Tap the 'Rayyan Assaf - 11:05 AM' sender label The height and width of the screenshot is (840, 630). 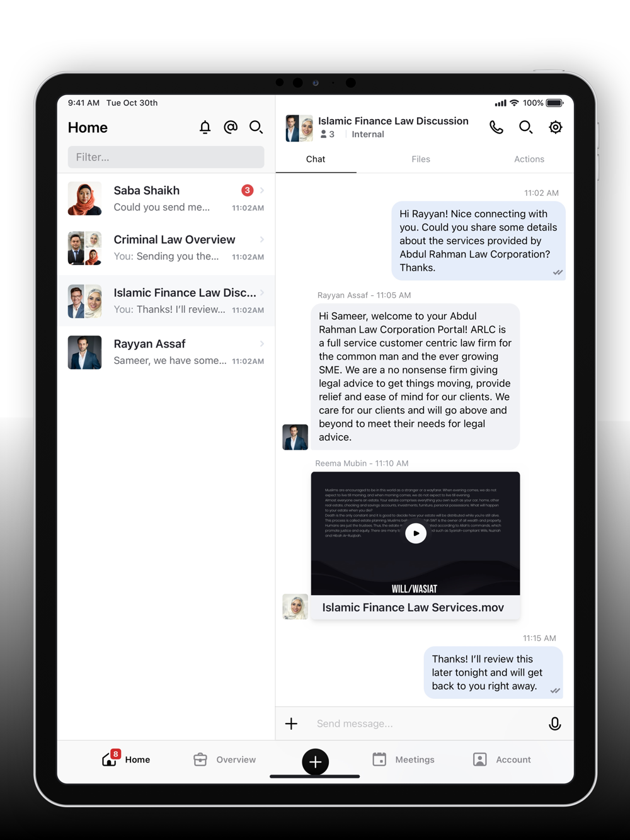pos(364,295)
